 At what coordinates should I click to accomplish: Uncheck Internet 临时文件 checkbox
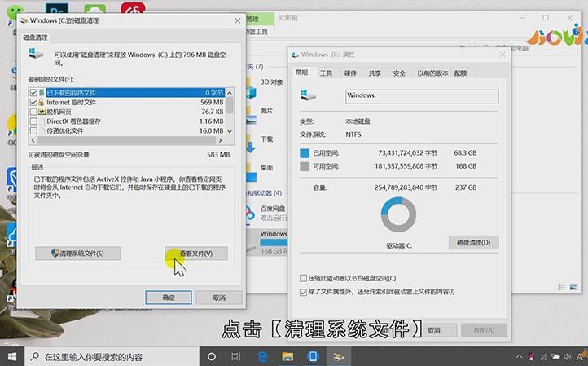(x=33, y=102)
